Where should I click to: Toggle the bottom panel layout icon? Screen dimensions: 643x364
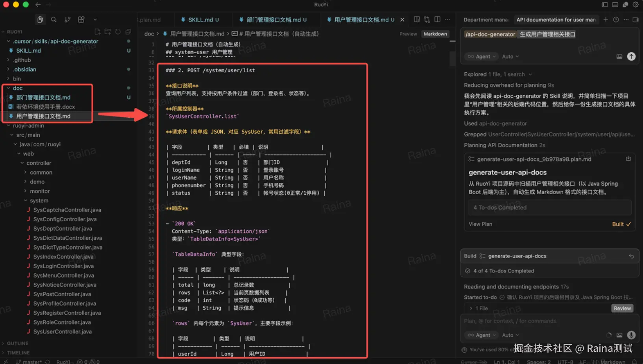615,5
